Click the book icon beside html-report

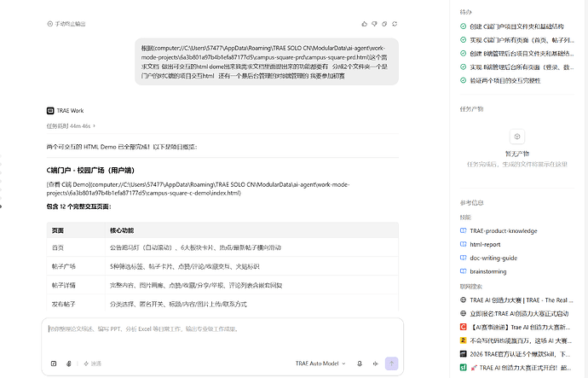coord(463,244)
